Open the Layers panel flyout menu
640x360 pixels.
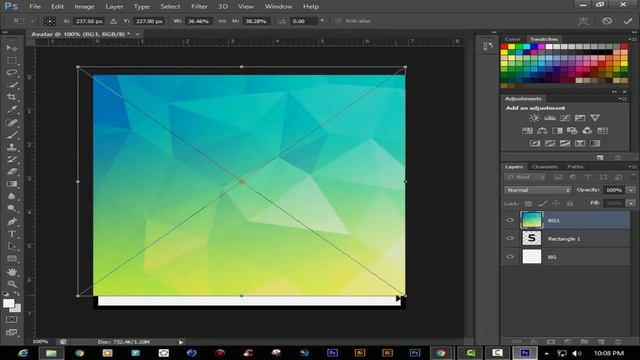(x=633, y=167)
